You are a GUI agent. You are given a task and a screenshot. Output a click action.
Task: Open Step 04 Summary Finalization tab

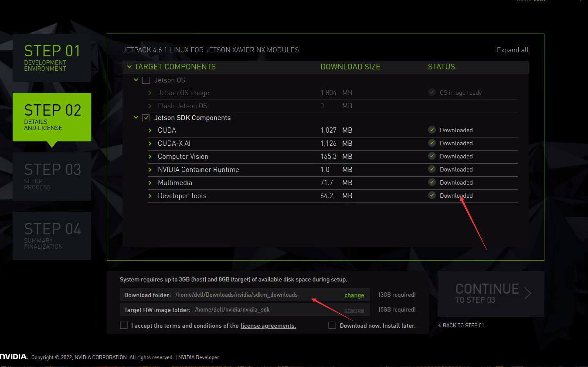[52, 236]
